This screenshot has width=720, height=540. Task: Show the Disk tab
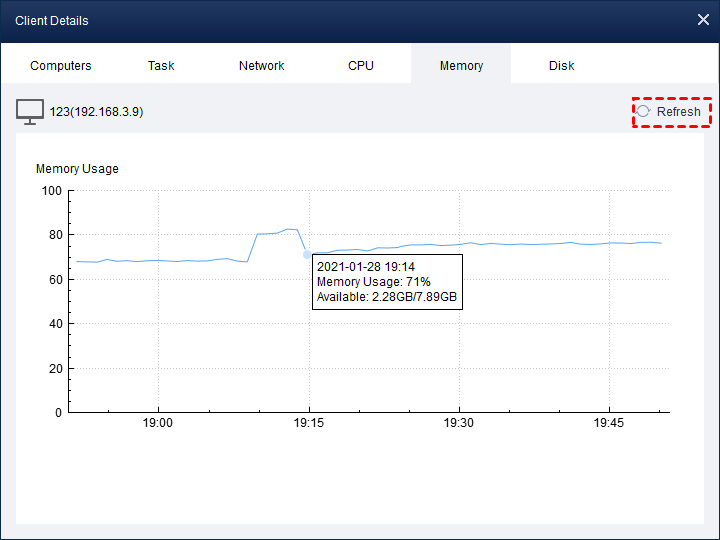[561, 66]
